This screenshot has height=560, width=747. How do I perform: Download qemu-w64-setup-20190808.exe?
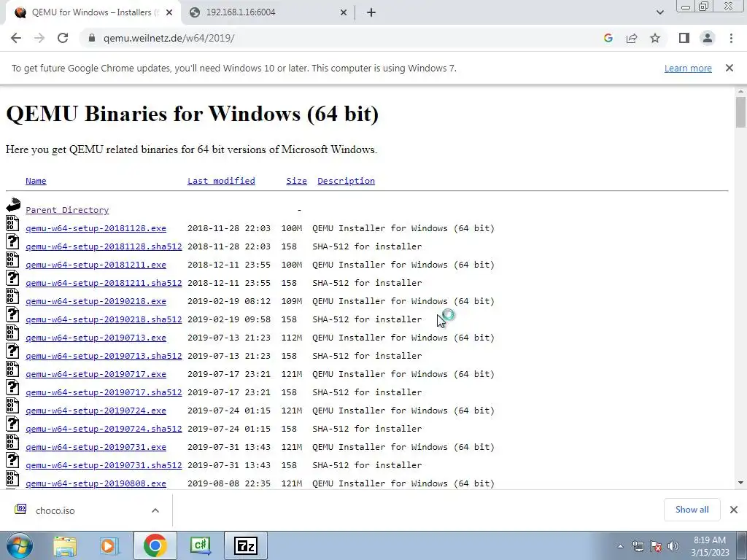96,483
